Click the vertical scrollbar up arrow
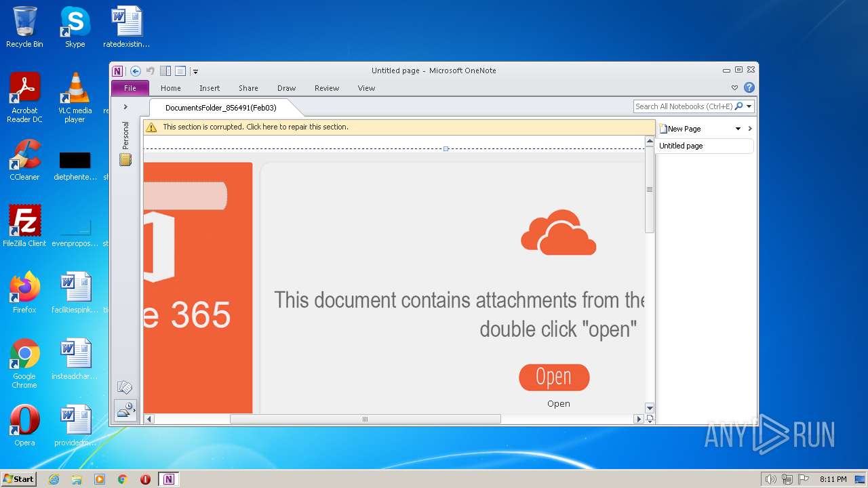 pyautogui.click(x=650, y=140)
